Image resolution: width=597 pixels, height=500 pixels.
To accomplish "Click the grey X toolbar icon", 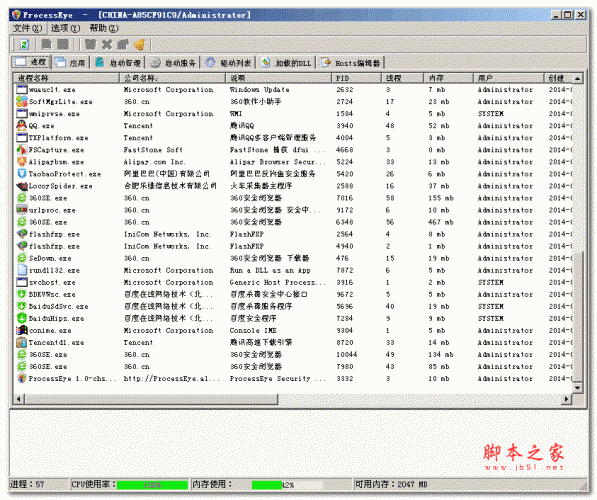I will point(107,45).
